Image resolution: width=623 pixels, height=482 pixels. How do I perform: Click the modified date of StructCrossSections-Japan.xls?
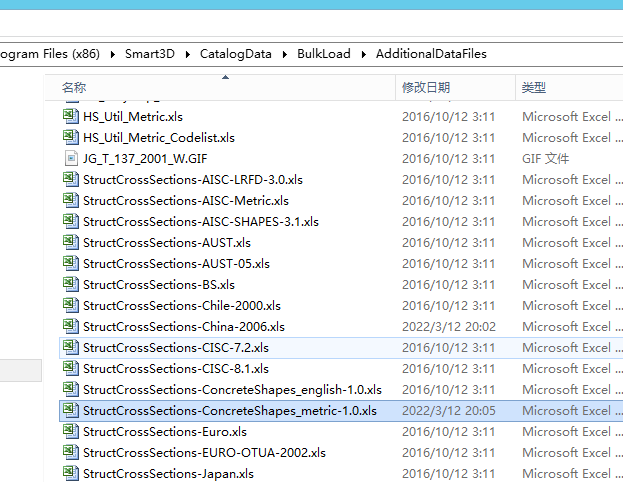(x=448, y=474)
